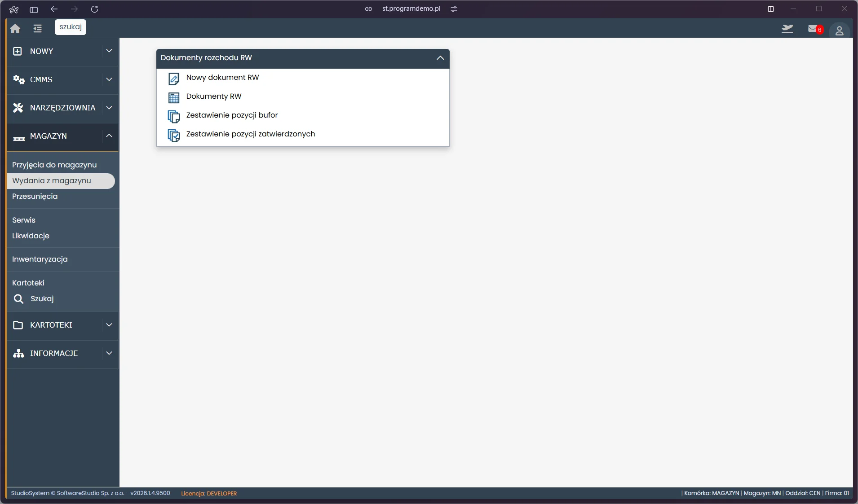This screenshot has width=858, height=504.
Task: Reload the page with refresh icon
Action: (x=94, y=9)
